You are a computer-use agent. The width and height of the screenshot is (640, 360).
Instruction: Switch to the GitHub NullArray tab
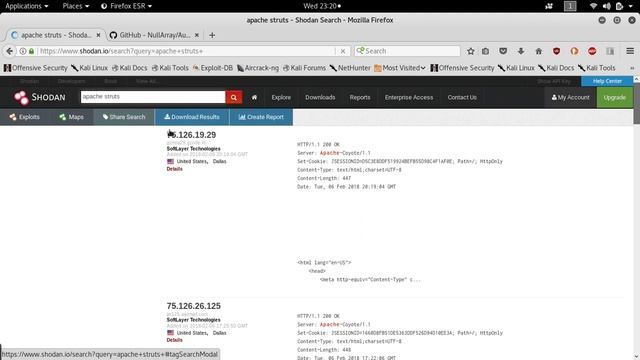point(155,35)
